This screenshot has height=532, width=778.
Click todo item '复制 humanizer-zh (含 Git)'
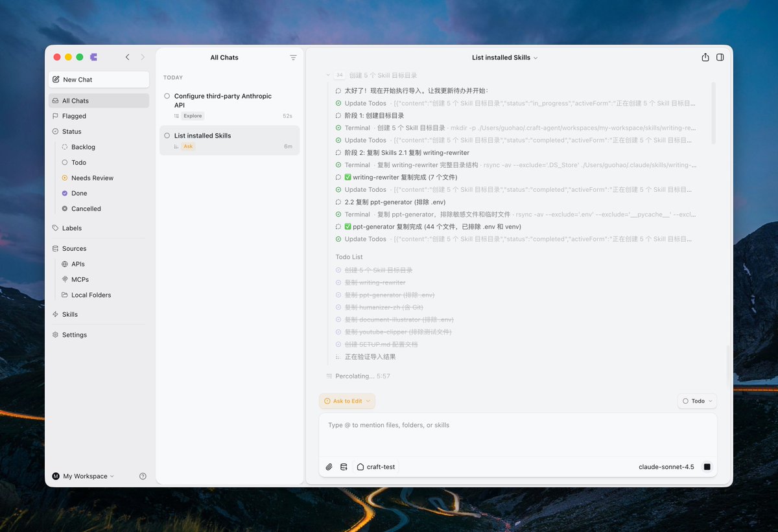(x=384, y=307)
